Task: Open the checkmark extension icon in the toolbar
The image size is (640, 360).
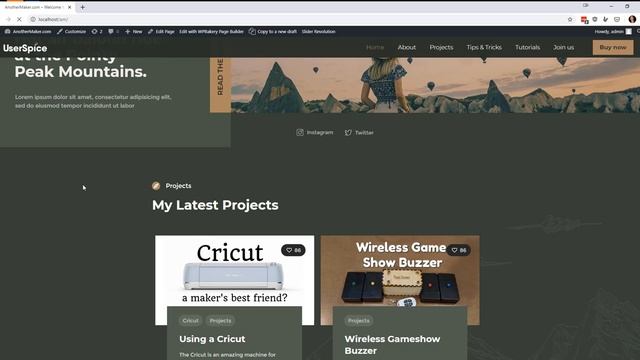Action: point(606,19)
